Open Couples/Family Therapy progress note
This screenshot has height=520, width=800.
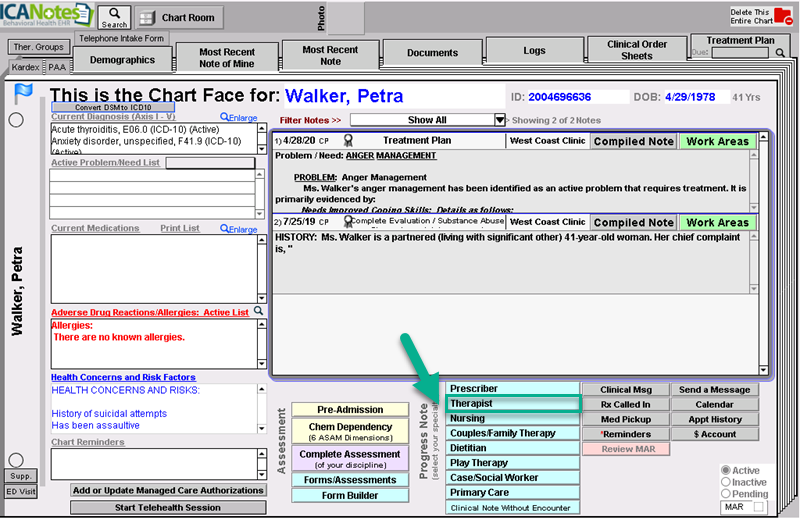tap(513, 433)
